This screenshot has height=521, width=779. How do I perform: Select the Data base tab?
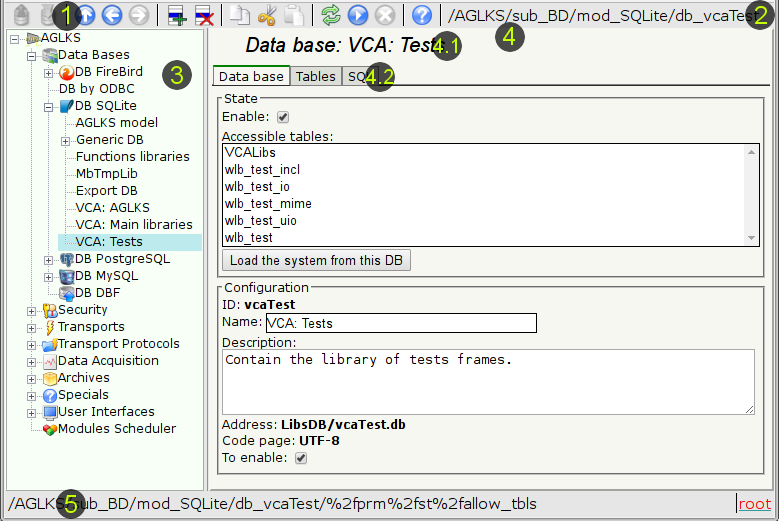(251, 76)
